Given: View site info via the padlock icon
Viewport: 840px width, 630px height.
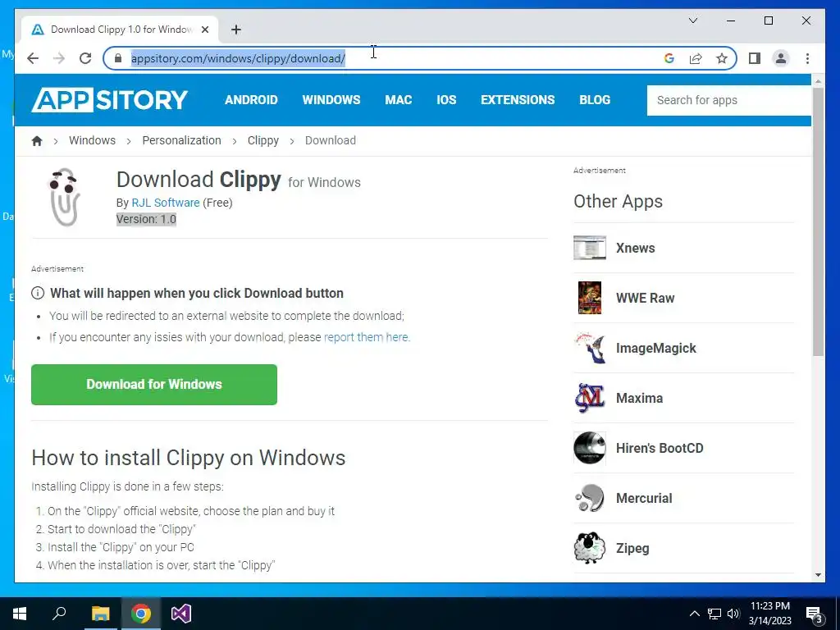Looking at the screenshot, I should coord(118,58).
